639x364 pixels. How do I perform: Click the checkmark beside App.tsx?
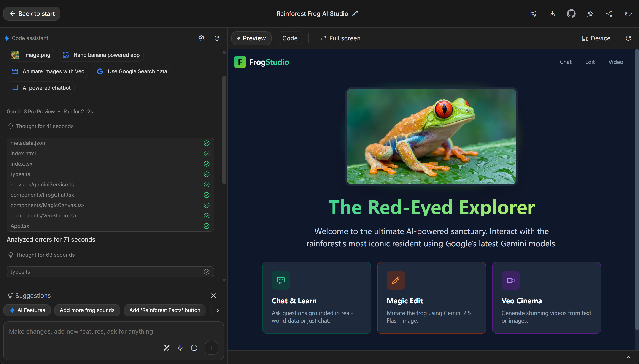point(206,226)
